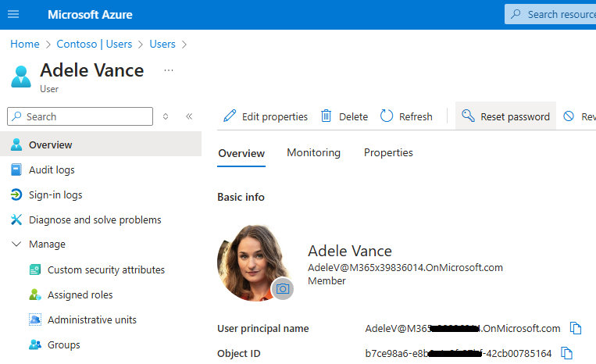Switch to the Overview tab
This screenshot has width=596, height=364.
pyautogui.click(x=241, y=154)
